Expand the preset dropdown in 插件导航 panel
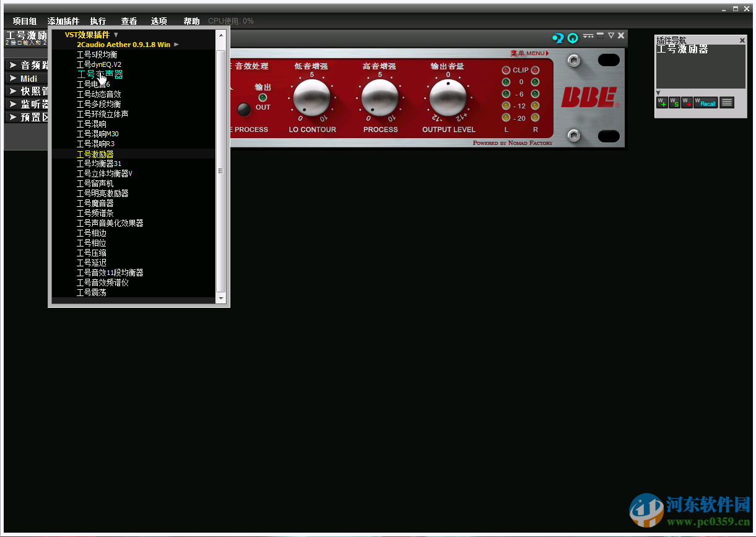The height and width of the screenshot is (537, 756). tap(657, 94)
